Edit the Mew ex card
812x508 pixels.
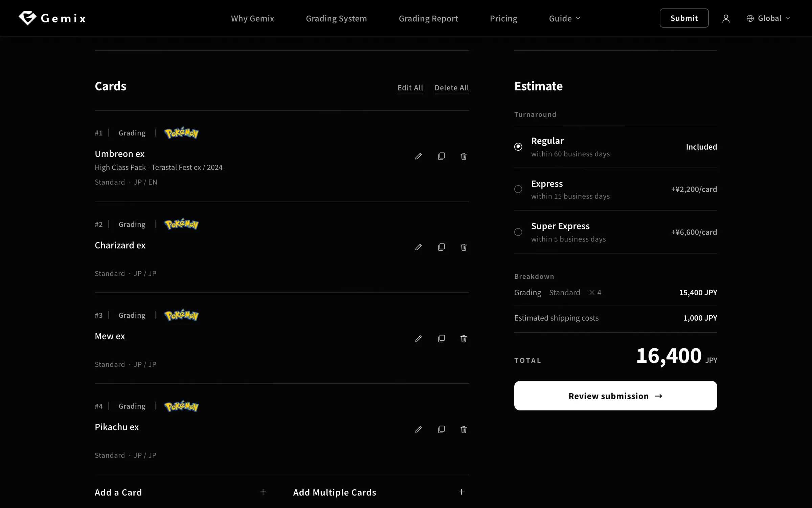tap(419, 339)
